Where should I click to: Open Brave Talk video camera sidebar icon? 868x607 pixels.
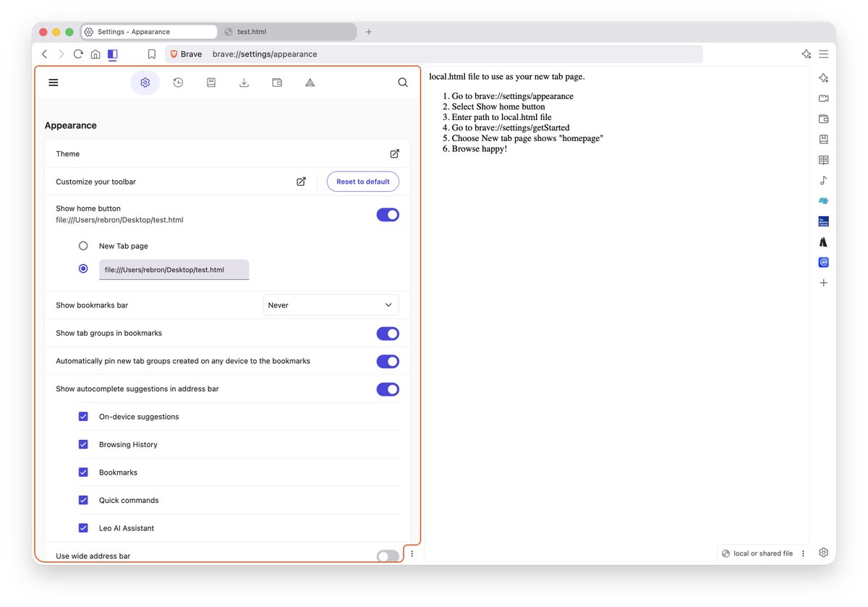coord(823,98)
